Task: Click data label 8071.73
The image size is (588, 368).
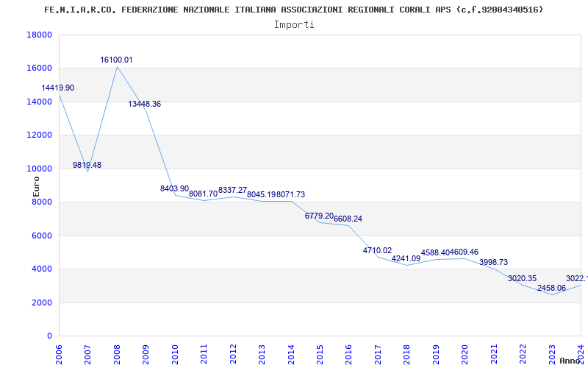Action: tap(290, 194)
